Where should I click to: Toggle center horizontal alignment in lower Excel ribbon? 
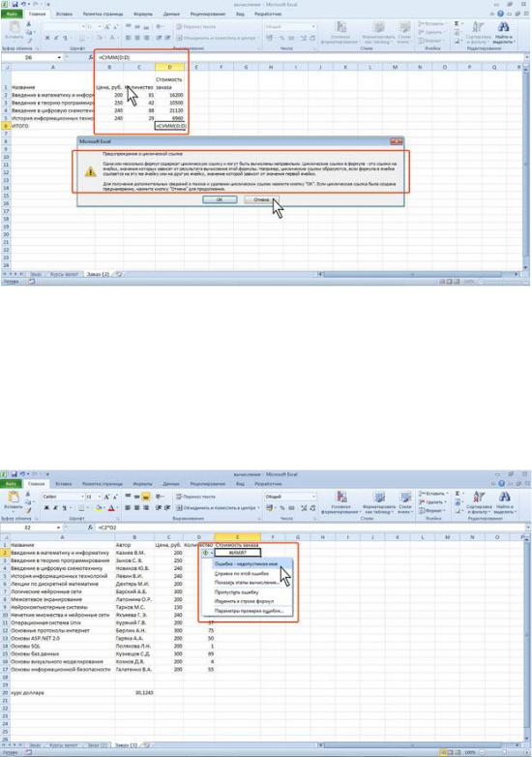click(137, 508)
